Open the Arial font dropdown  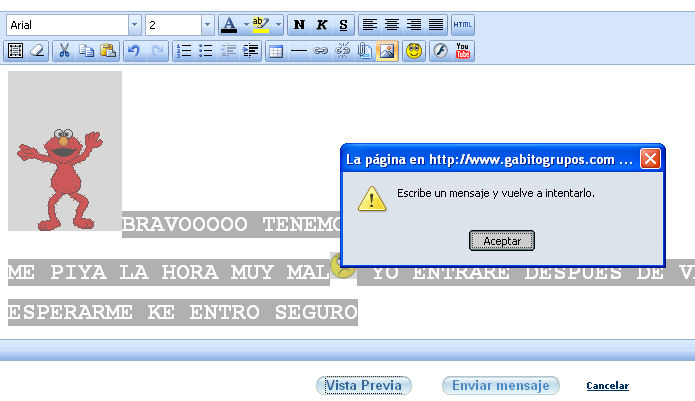click(x=134, y=24)
